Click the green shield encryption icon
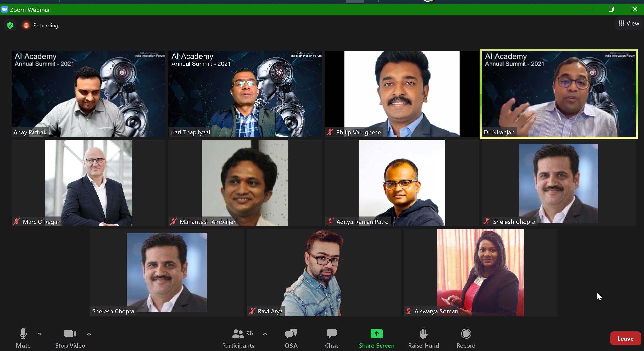644x351 pixels. pos(10,25)
